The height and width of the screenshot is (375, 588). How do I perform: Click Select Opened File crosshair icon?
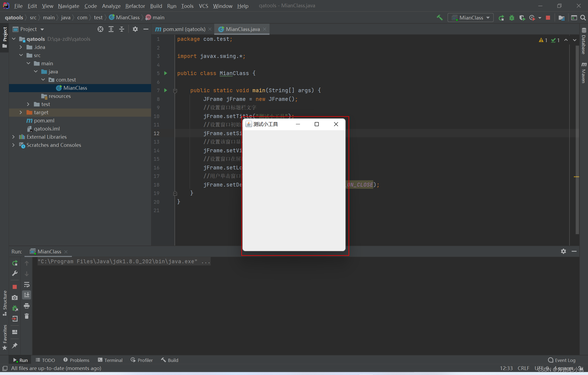pyautogui.click(x=100, y=29)
